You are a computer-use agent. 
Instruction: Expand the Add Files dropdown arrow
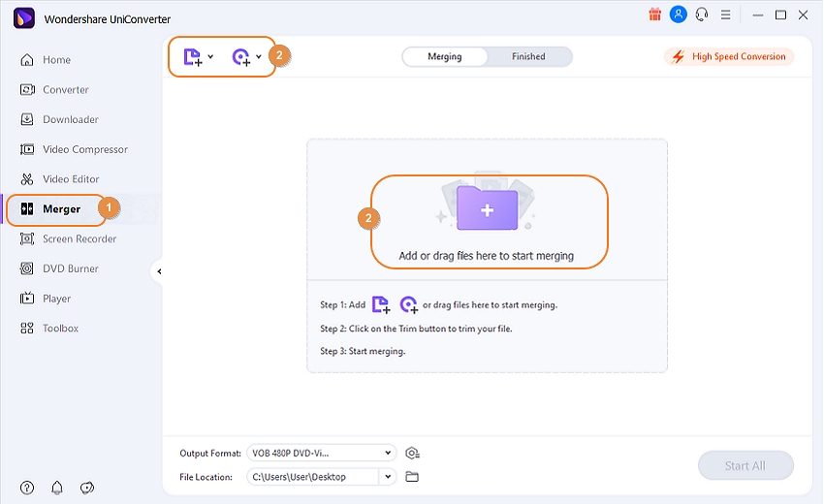210,57
